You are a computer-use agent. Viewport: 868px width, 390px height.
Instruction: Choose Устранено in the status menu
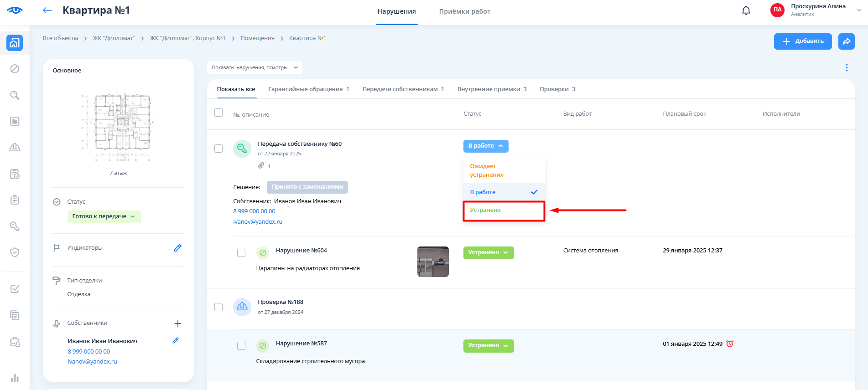pos(485,210)
